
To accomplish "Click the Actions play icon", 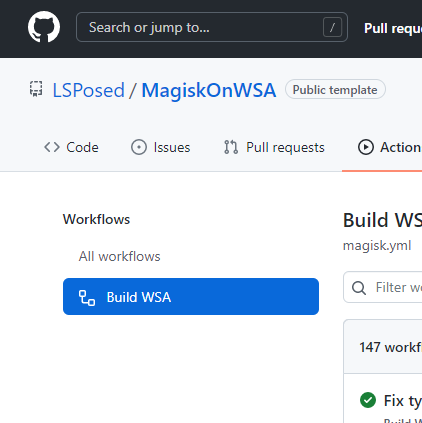I will (x=366, y=147).
